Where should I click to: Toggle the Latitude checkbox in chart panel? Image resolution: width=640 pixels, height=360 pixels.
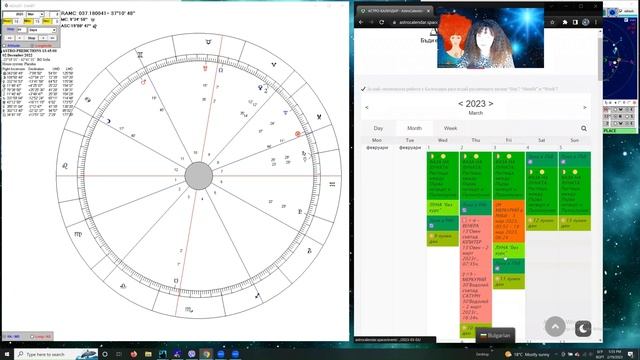pos(5,46)
